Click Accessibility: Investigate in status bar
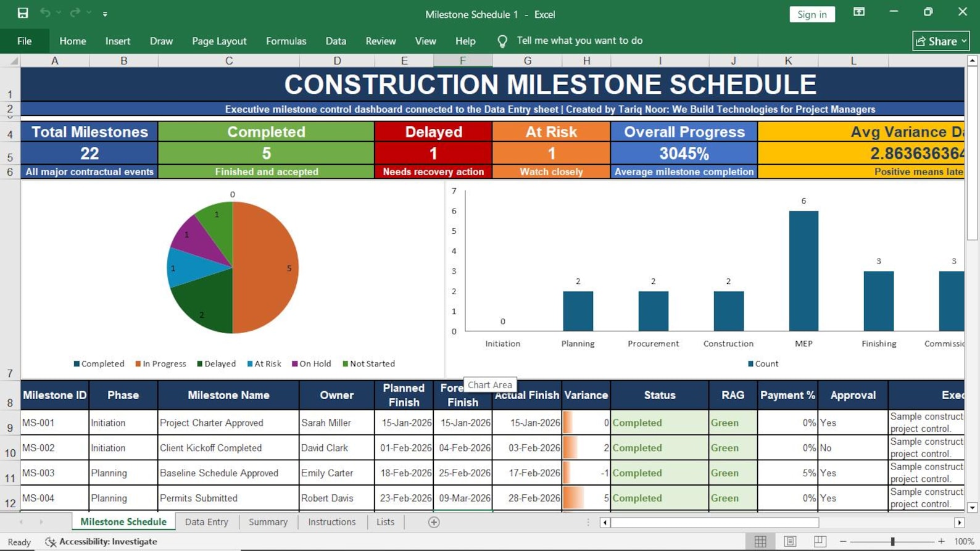The height and width of the screenshot is (551, 980). point(101,541)
